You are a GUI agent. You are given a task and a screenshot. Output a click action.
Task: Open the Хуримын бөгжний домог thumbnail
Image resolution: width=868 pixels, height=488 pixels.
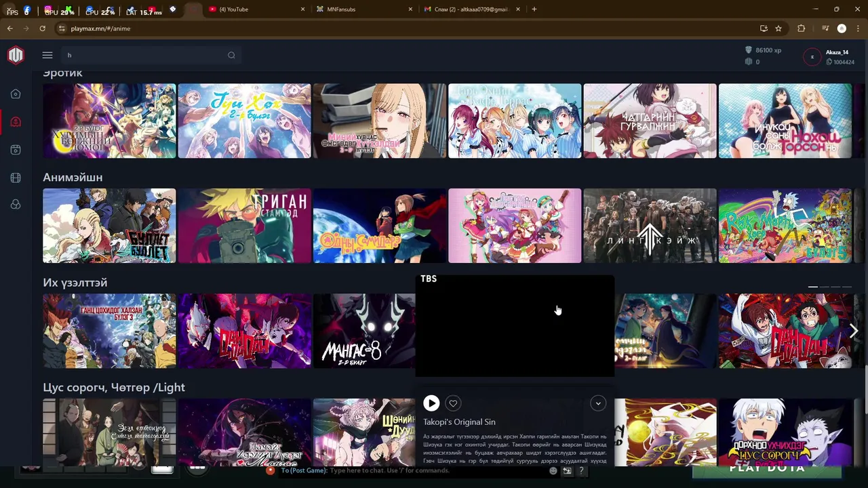click(109, 121)
